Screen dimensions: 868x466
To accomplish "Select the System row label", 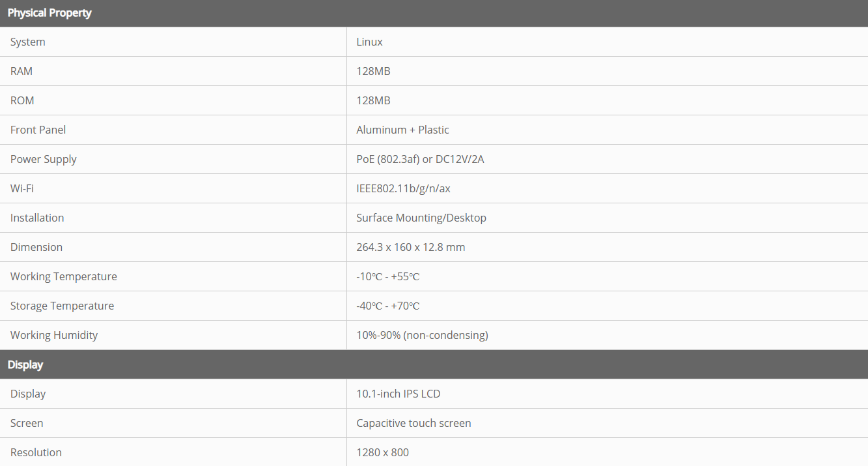I will [x=28, y=42].
